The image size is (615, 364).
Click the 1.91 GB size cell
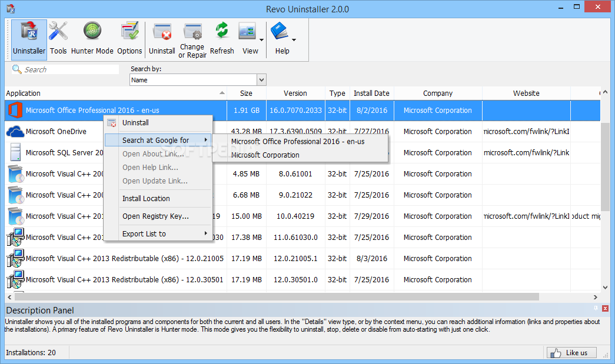[247, 110]
